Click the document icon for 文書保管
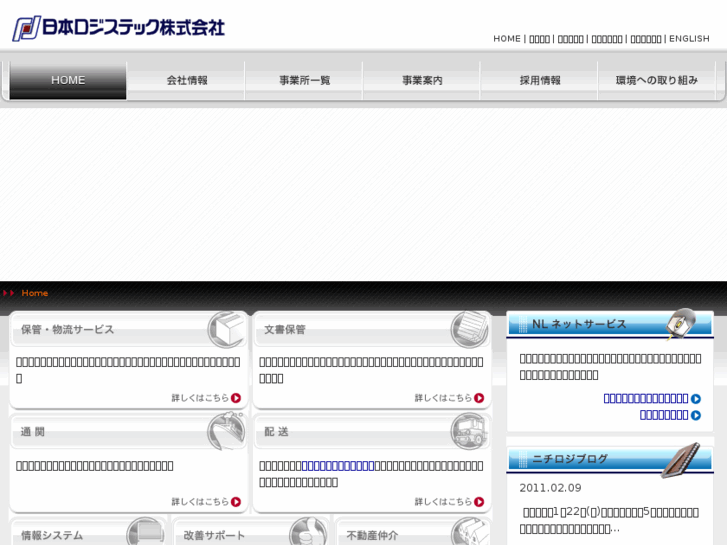727x545 pixels. (x=470, y=329)
